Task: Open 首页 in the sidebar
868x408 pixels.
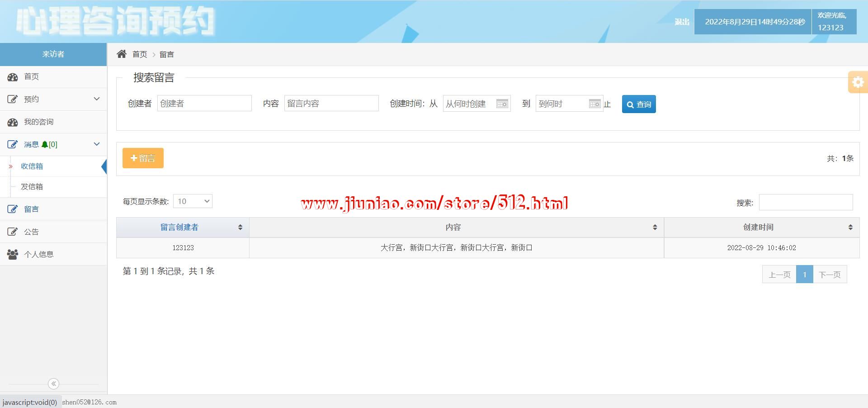Action: (53, 77)
